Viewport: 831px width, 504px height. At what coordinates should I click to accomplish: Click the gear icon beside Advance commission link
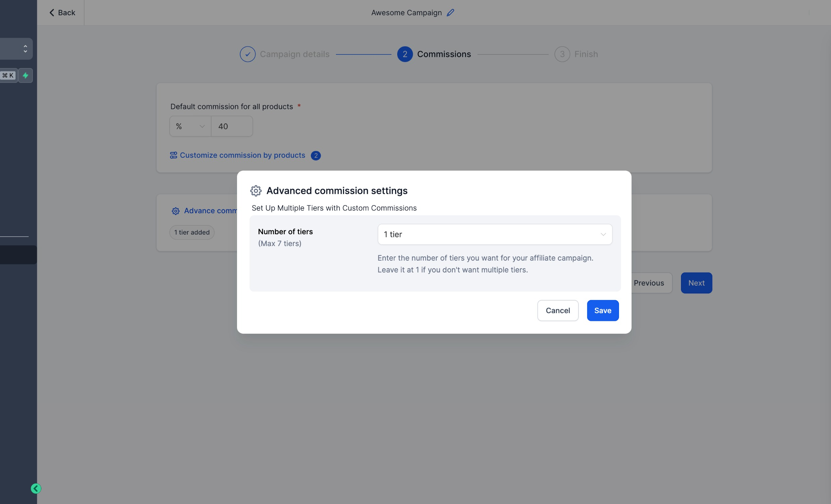pos(175,211)
